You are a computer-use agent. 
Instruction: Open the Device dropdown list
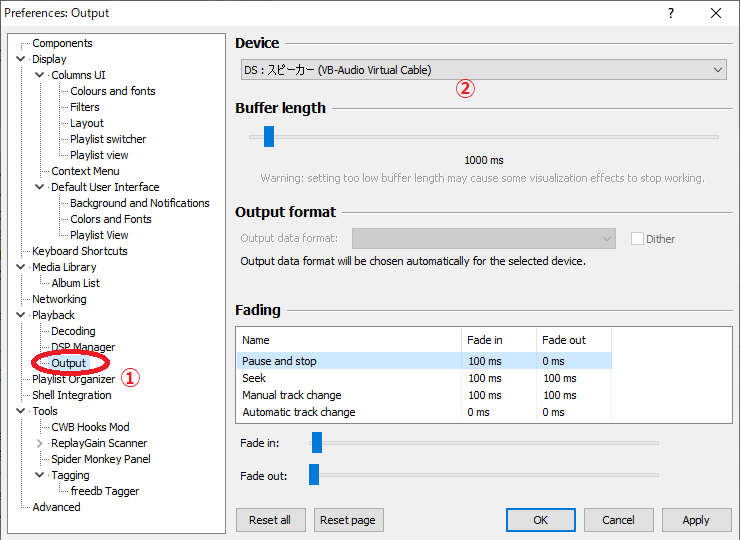(483, 70)
